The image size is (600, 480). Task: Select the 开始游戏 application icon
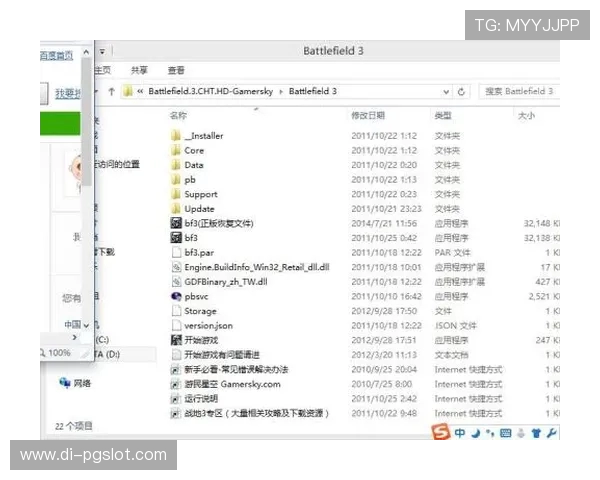tap(176, 340)
